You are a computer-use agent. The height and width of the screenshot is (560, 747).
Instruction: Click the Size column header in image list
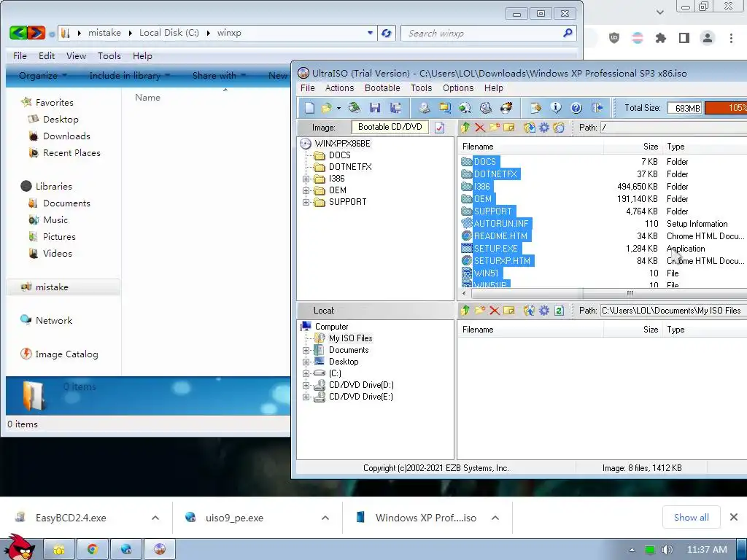(632, 147)
